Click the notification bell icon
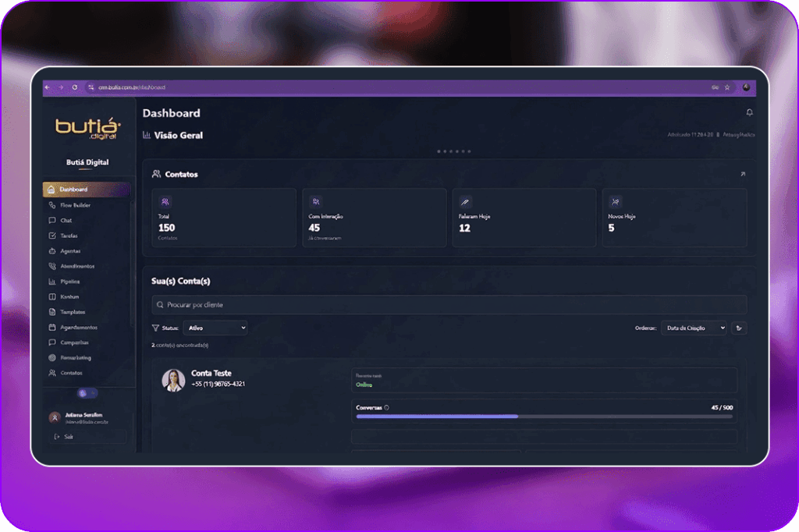Image resolution: width=799 pixels, height=532 pixels. [x=749, y=113]
